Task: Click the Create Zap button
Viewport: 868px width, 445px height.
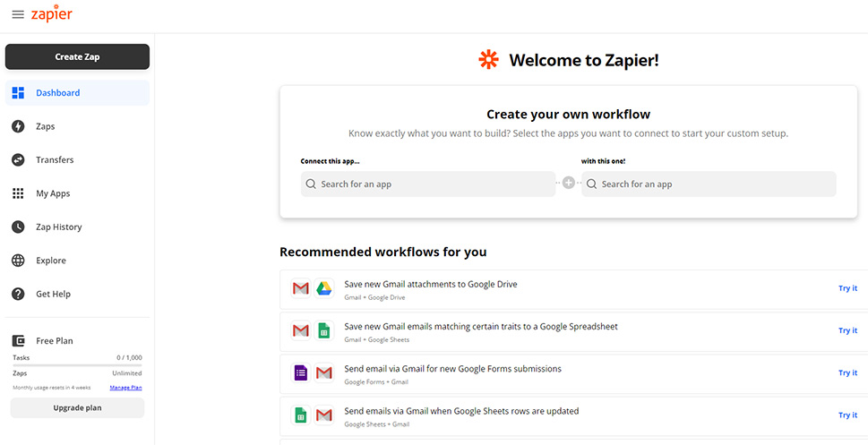Action: point(78,56)
